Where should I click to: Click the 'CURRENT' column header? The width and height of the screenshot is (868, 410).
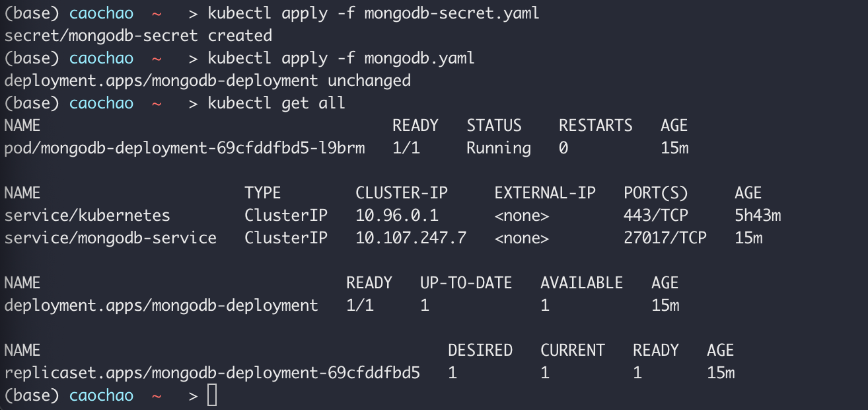573,350
